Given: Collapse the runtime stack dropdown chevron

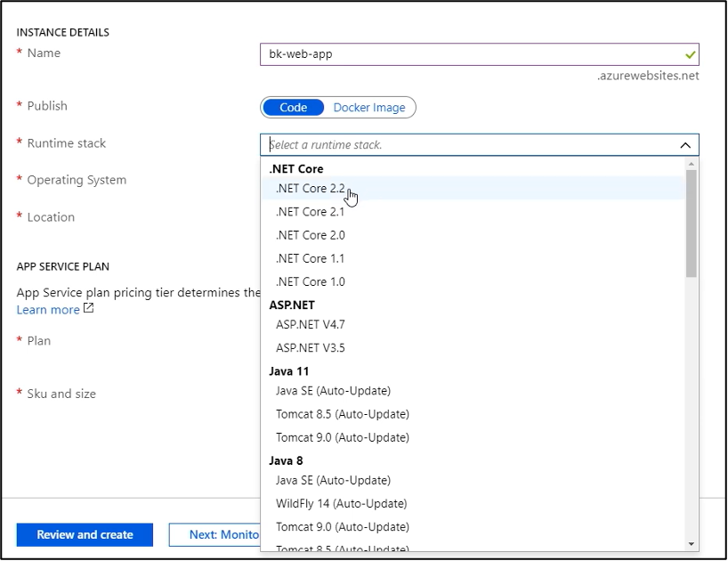Looking at the screenshot, I should 684,145.
